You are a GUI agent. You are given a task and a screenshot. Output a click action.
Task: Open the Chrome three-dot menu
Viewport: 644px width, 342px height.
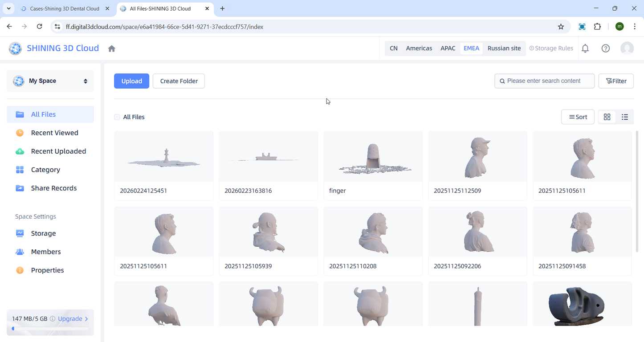(x=635, y=27)
